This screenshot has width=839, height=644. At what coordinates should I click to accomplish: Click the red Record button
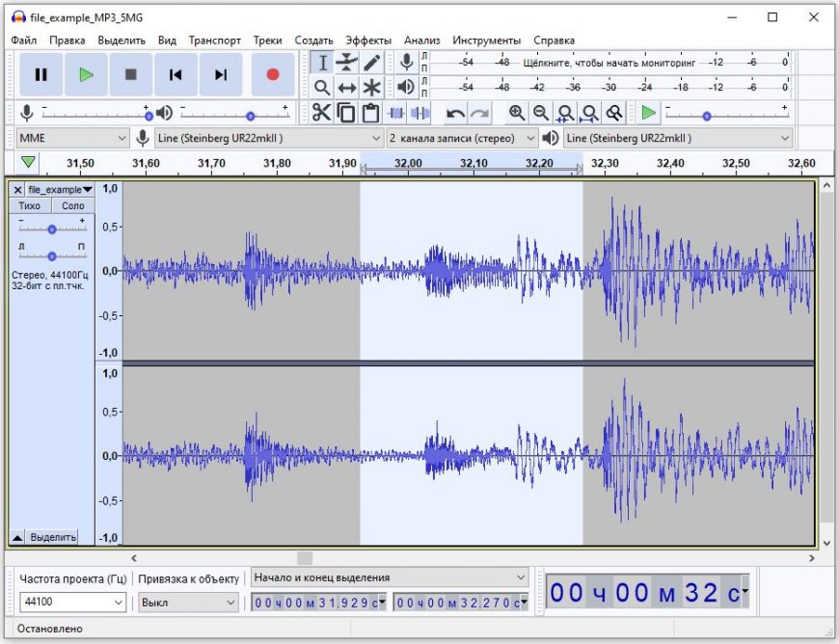click(273, 74)
